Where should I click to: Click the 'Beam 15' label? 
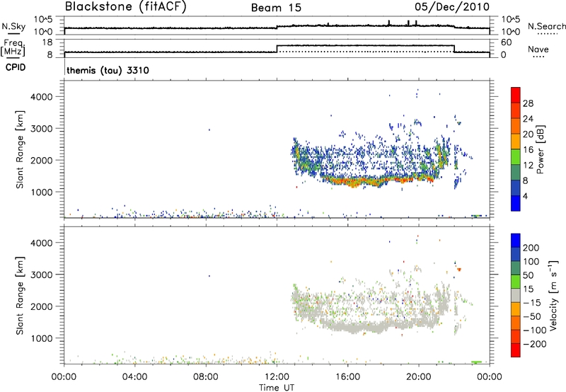pos(276,8)
